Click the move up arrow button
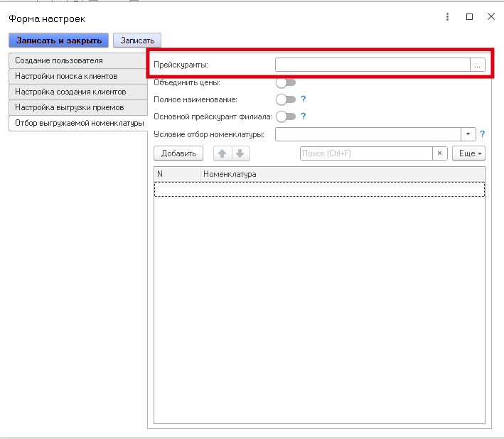The height and width of the screenshot is (439, 504). pyautogui.click(x=222, y=153)
